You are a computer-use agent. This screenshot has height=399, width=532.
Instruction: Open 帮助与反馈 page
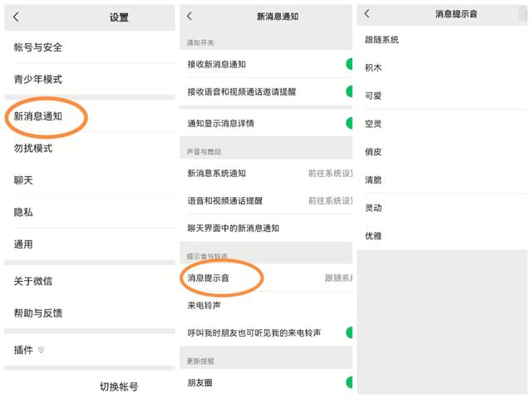click(90, 313)
